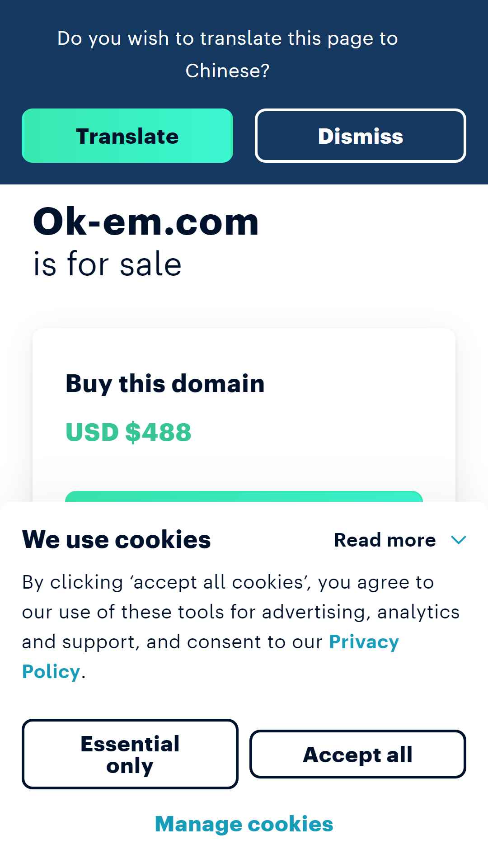488x868 pixels.
Task: Open Manage cookies settings
Action: point(244,824)
